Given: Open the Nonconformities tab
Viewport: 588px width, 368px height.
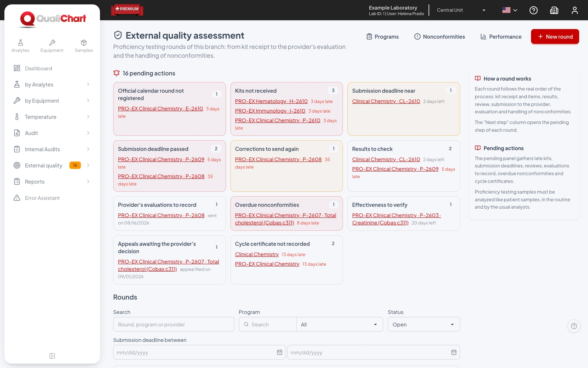Looking at the screenshot, I should pos(440,37).
